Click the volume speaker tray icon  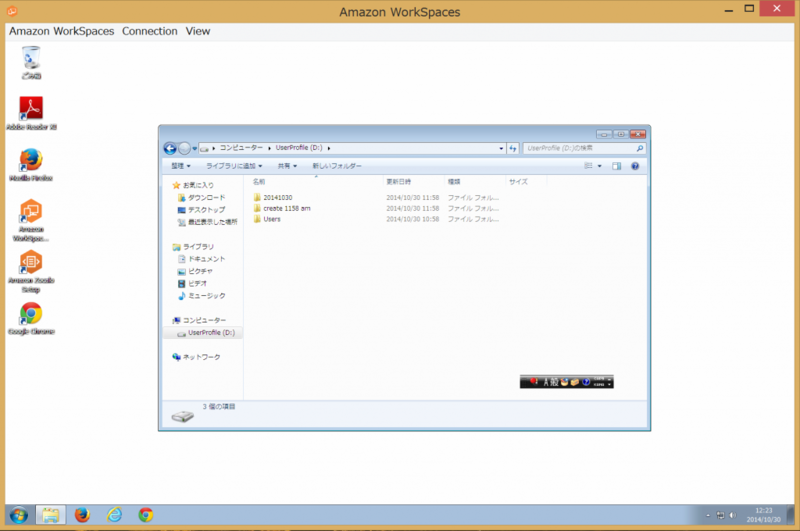pos(733,515)
